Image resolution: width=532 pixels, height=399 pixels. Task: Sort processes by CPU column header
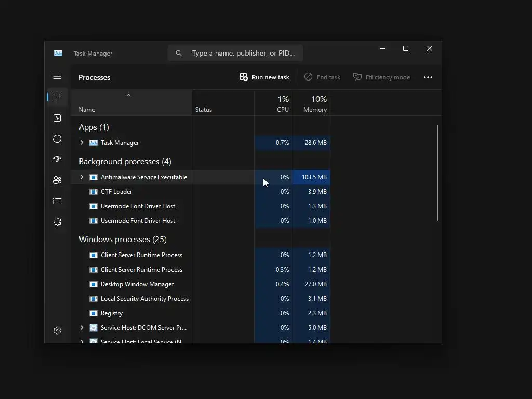[273, 103]
